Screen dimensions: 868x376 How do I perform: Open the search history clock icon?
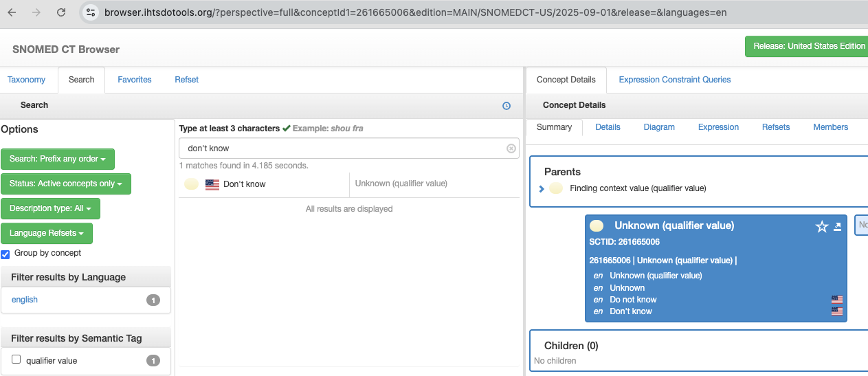pyautogui.click(x=507, y=106)
